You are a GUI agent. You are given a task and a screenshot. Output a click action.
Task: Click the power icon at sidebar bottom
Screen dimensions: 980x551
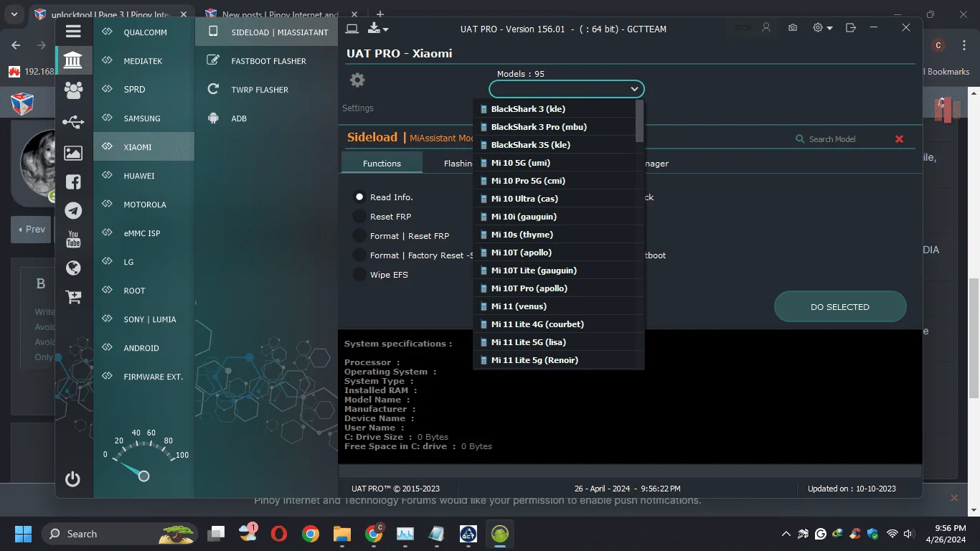point(72,479)
